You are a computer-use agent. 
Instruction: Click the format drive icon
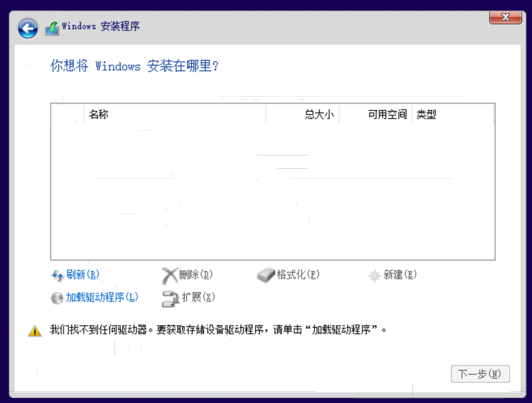pyautogui.click(x=266, y=276)
